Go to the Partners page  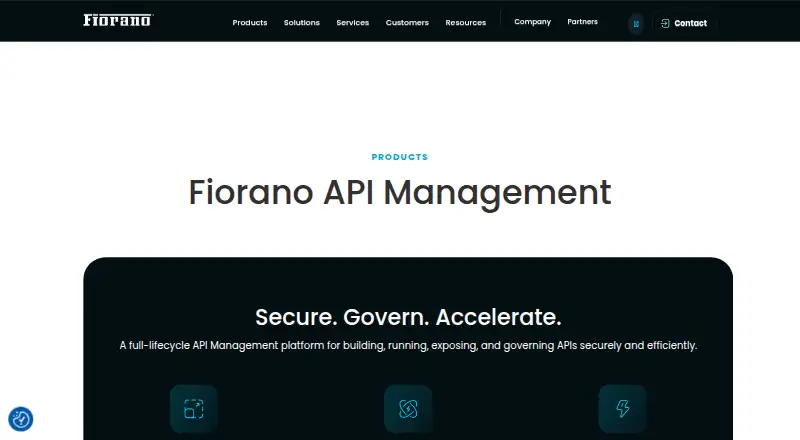582,21
